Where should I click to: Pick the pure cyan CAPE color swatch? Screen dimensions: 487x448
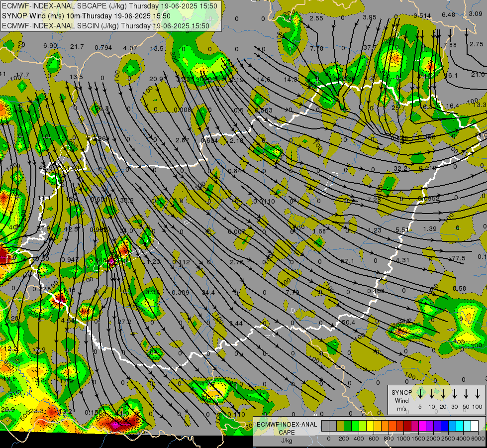click(x=459, y=426)
